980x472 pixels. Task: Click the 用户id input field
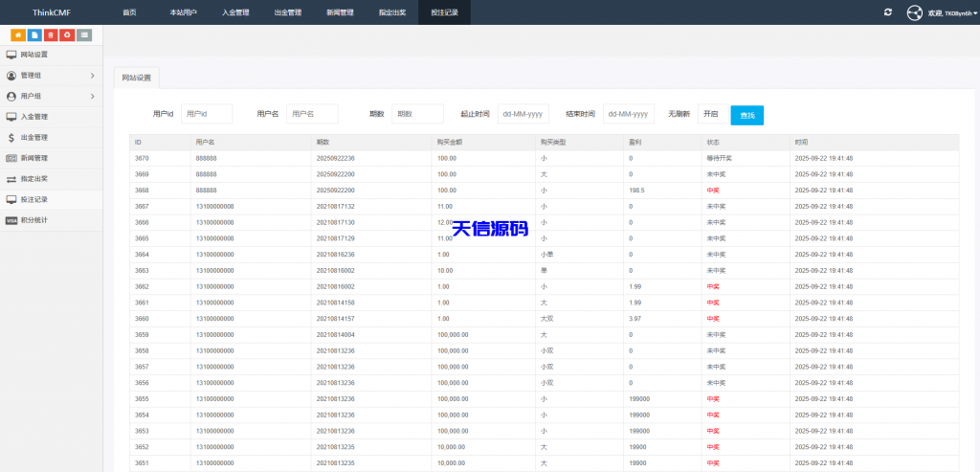(x=207, y=114)
